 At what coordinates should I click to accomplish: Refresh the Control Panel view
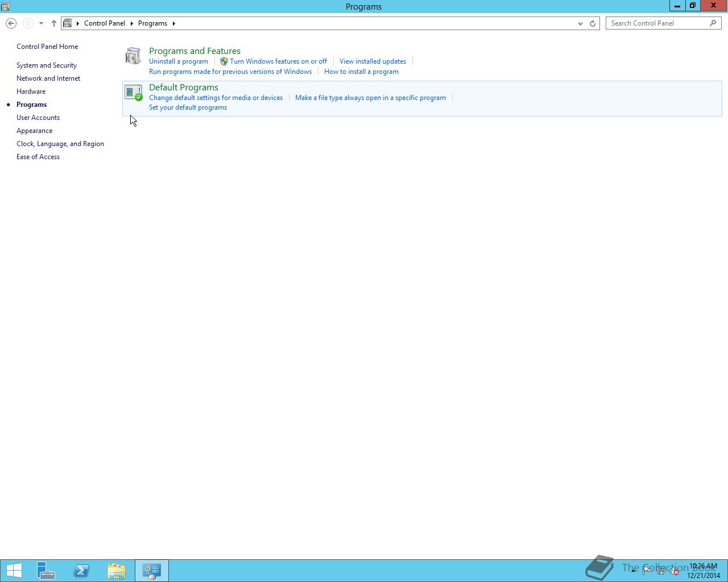[x=593, y=23]
